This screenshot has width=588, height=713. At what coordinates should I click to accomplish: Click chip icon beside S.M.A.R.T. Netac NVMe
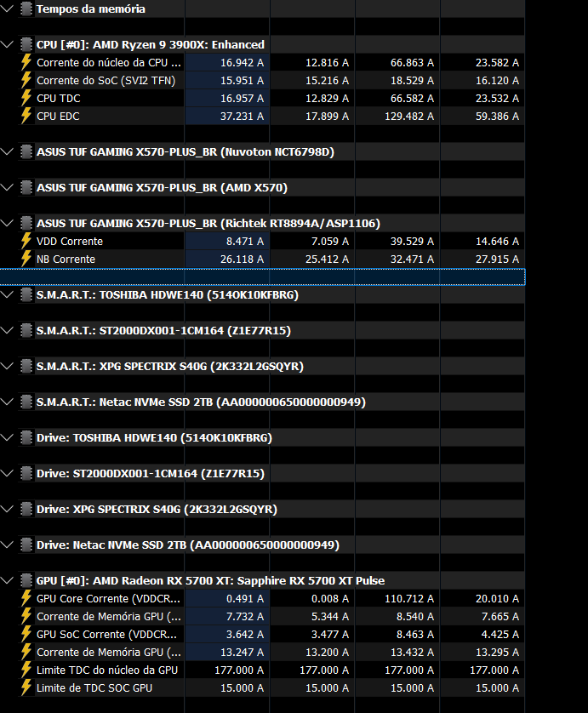(x=26, y=402)
